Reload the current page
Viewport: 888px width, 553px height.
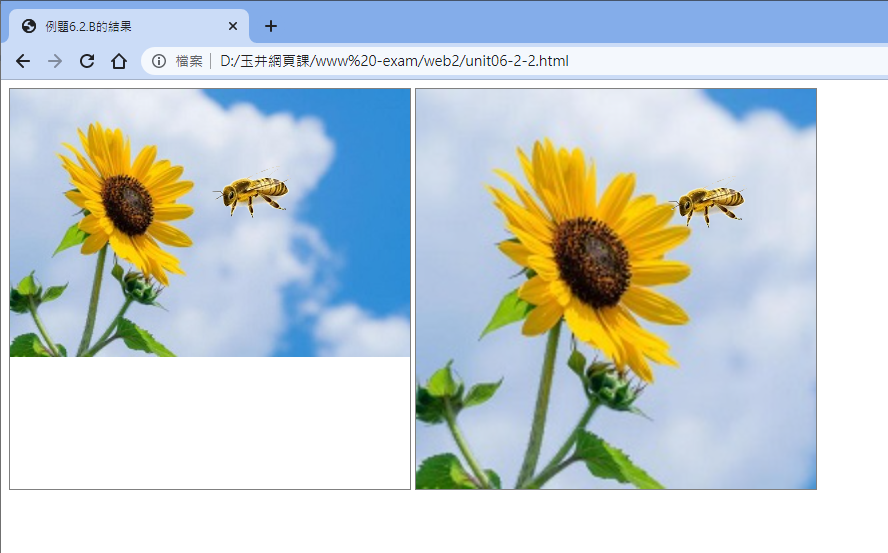(x=87, y=61)
